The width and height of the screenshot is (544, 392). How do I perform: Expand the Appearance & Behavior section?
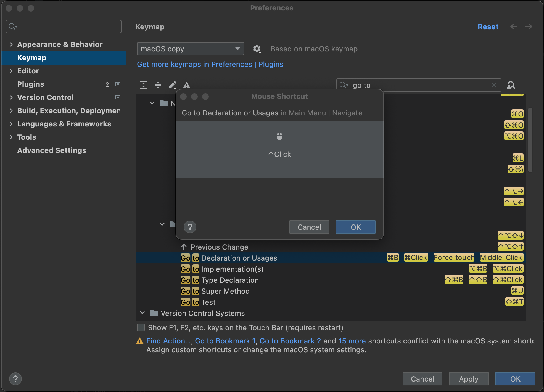11,44
